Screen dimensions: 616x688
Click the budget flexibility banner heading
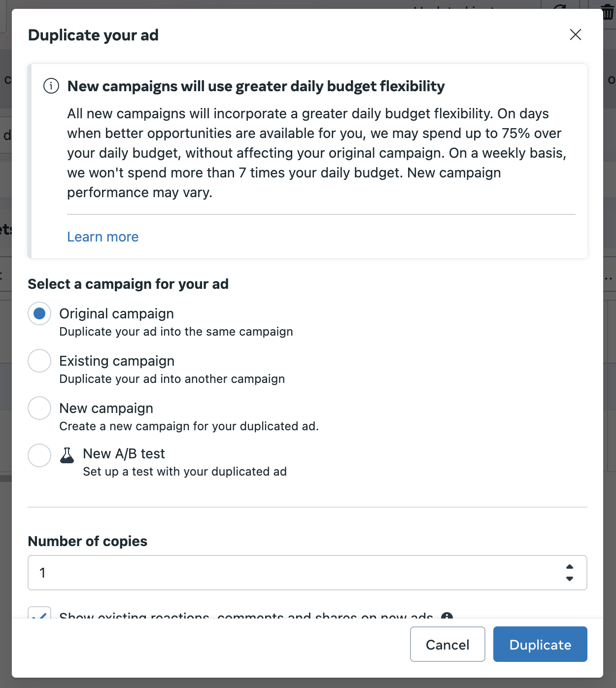pos(256,86)
